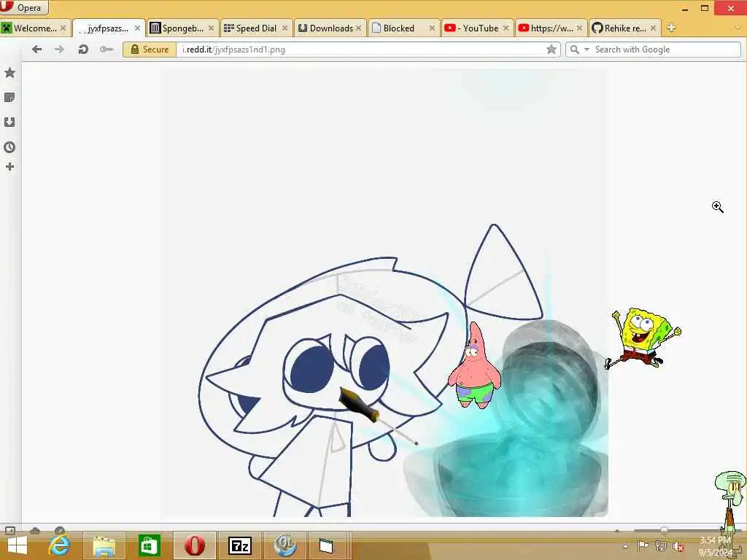Adjust the page zoom slider handle
Image resolution: width=747 pixels, height=560 pixels.
tap(664, 530)
